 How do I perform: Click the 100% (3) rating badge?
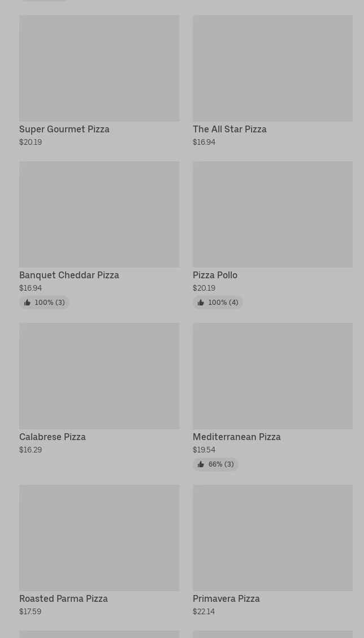click(x=44, y=303)
